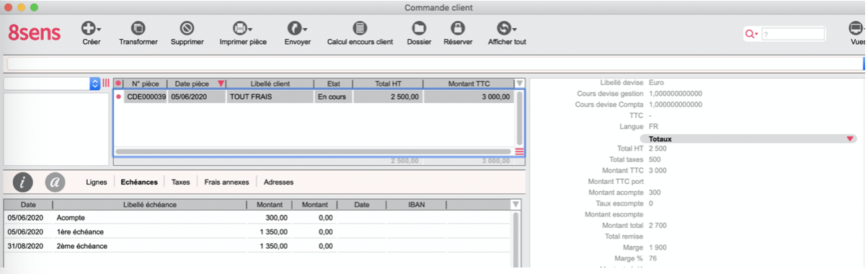Select order cell CDE000039
This screenshot has width=868, height=274.
pyautogui.click(x=146, y=97)
